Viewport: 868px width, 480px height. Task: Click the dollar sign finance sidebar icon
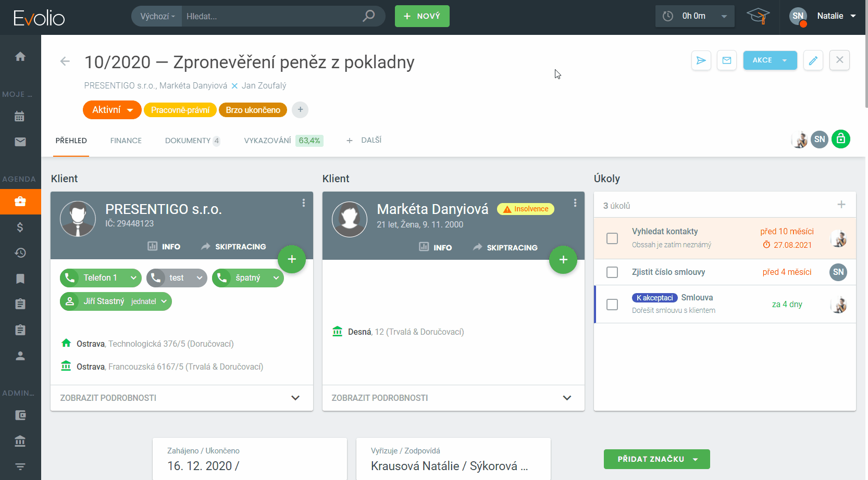click(20, 227)
